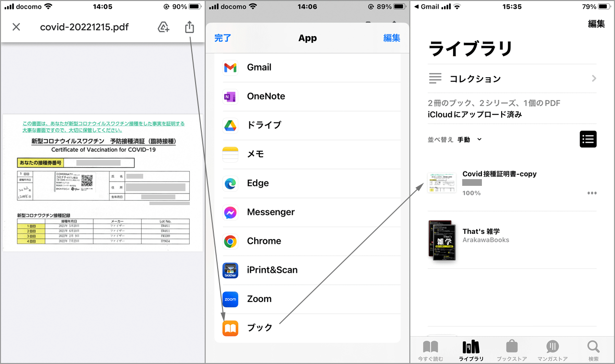The height and width of the screenshot is (364, 615).
Task: Tap 編集 in the App sheet
Action: coord(392,38)
